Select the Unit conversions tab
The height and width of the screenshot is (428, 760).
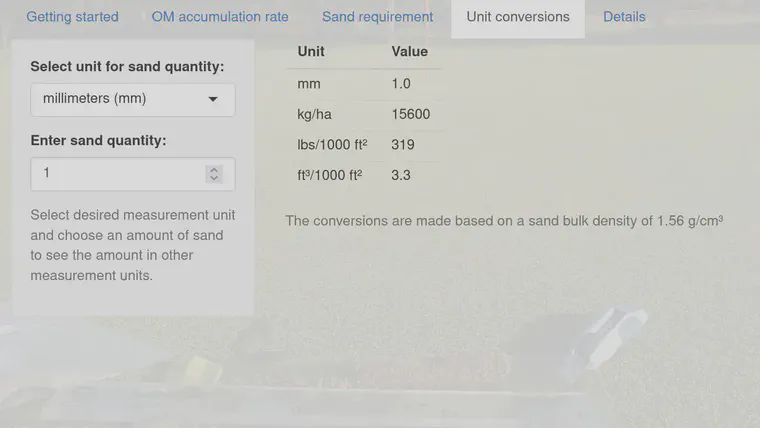coord(518,17)
